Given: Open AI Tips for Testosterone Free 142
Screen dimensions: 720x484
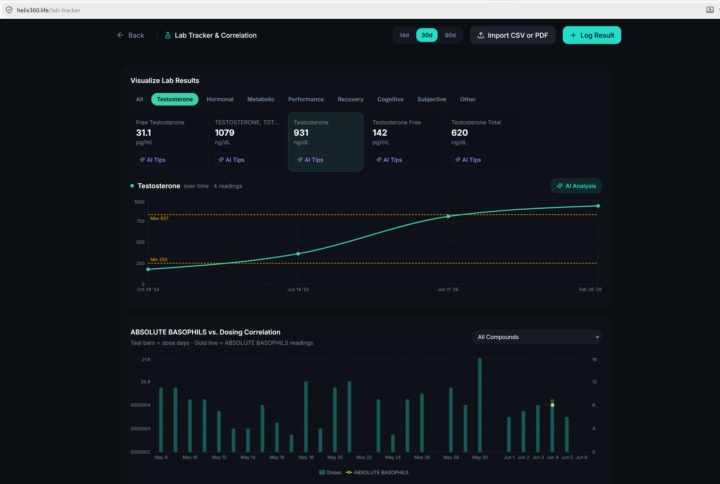Looking at the screenshot, I should [x=389, y=160].
